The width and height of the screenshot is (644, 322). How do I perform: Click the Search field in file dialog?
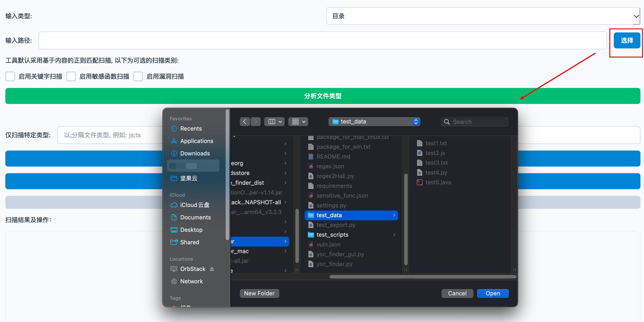point(475,122)
